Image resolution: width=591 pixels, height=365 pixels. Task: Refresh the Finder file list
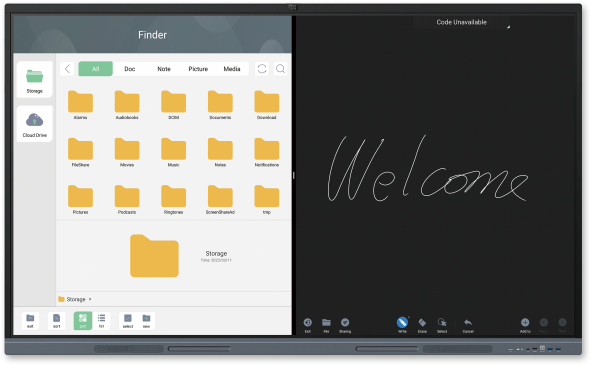262,69
